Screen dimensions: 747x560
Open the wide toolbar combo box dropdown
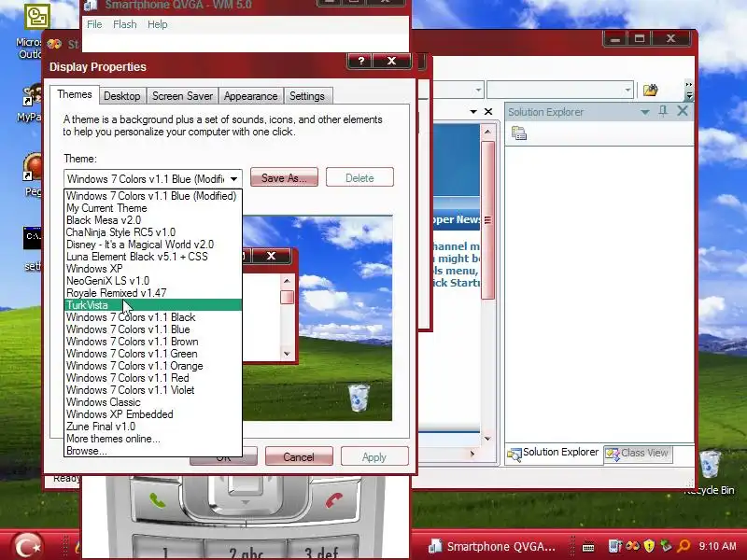pyautogui.click(x=627, y=90)
